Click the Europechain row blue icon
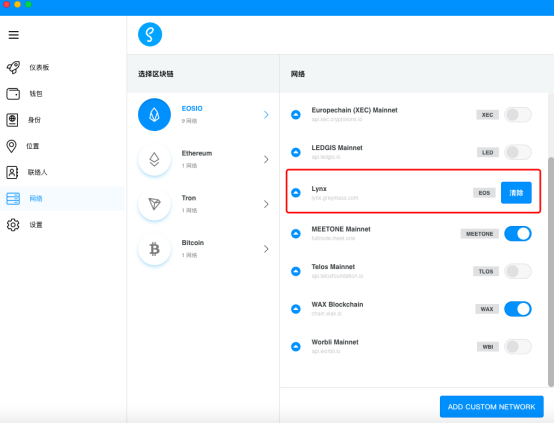Viewport: 554px width, 423px height. click(x=296, y=114)
